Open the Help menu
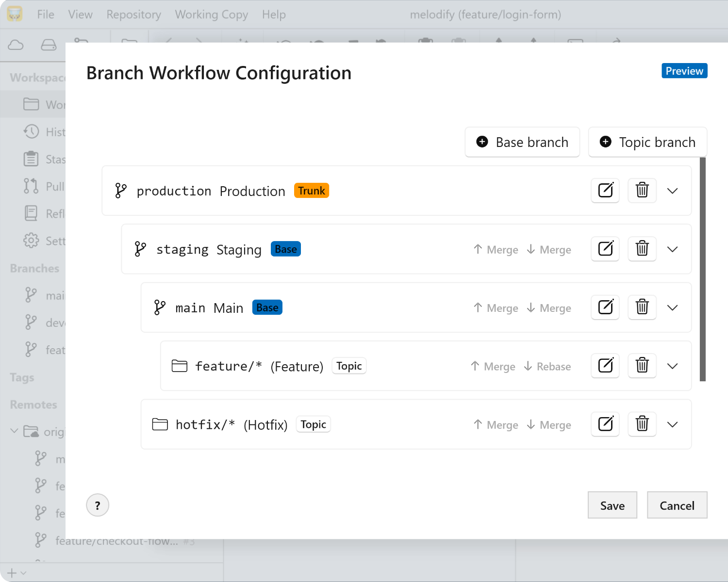Screen dimensions: 728x582 274,15
